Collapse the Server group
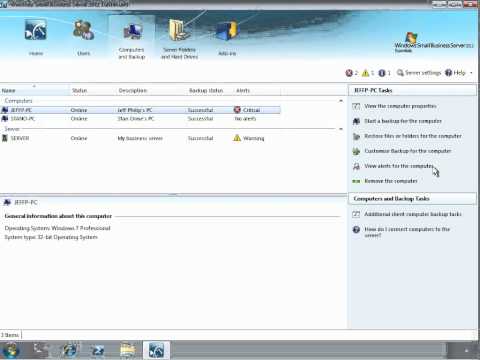The width and height of the screenshot is (480, 360). pos(341,129)
